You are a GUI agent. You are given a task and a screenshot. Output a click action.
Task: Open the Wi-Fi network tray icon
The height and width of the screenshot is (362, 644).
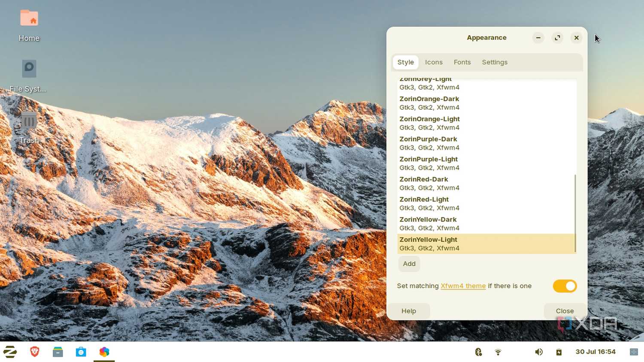point(498,352)
